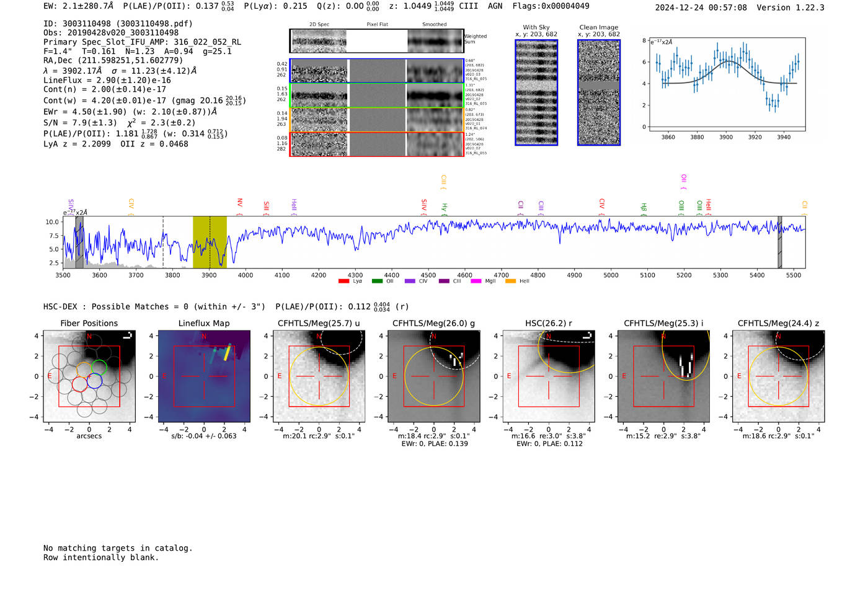Screen dimensions: 868x591
Task: Click the orange HeII legend swatch
Action: point(510,282)
